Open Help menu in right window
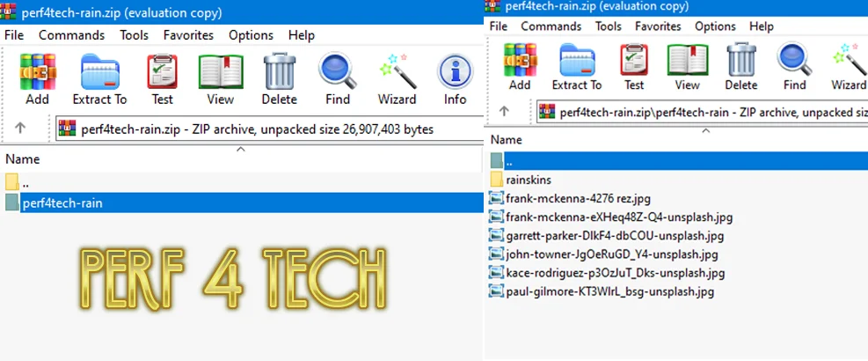Viewport: 868px width, 361px height. (762, 26)
